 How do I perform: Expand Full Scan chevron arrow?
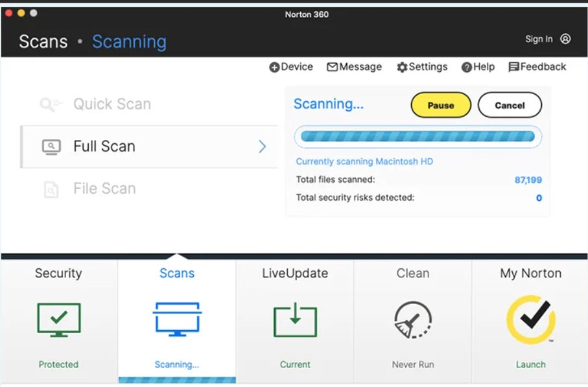click(x=263, y=147)
